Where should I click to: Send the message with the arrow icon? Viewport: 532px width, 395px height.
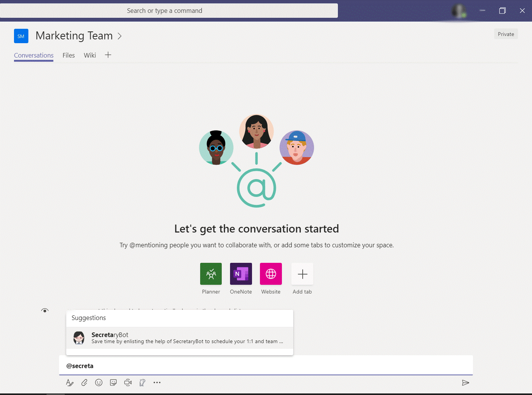466,383
